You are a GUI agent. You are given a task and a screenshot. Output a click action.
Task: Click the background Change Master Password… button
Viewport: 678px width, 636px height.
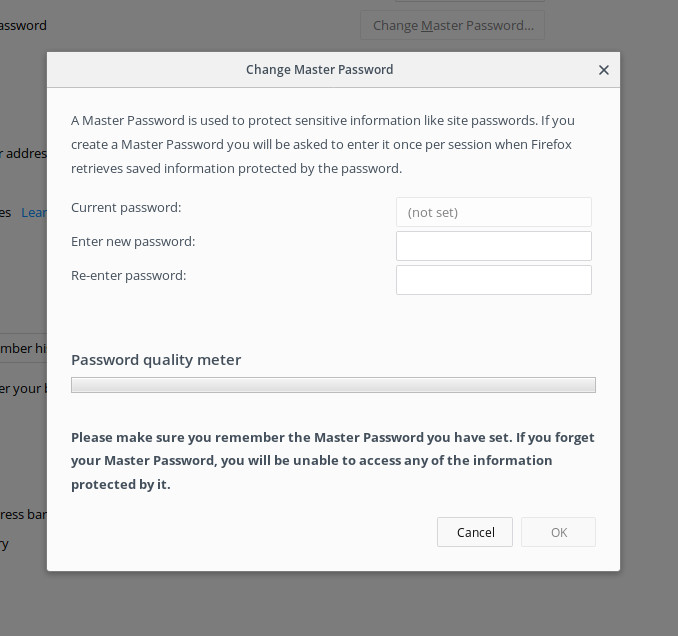(452, 25)
